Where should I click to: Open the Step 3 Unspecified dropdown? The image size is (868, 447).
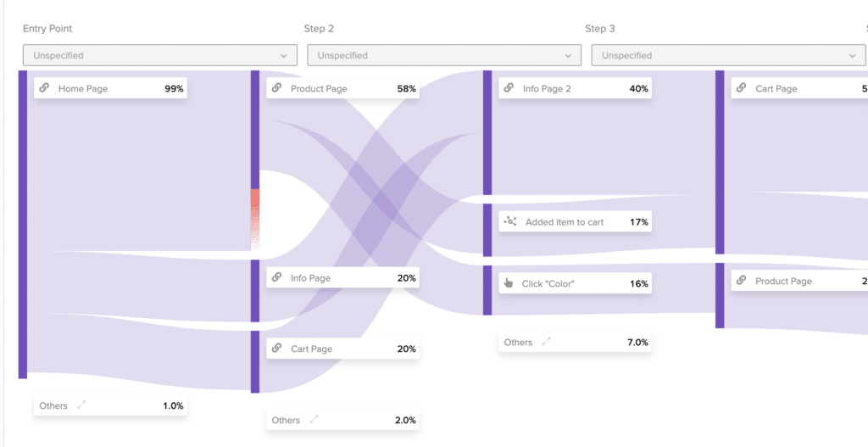click(x=728, y=55)
